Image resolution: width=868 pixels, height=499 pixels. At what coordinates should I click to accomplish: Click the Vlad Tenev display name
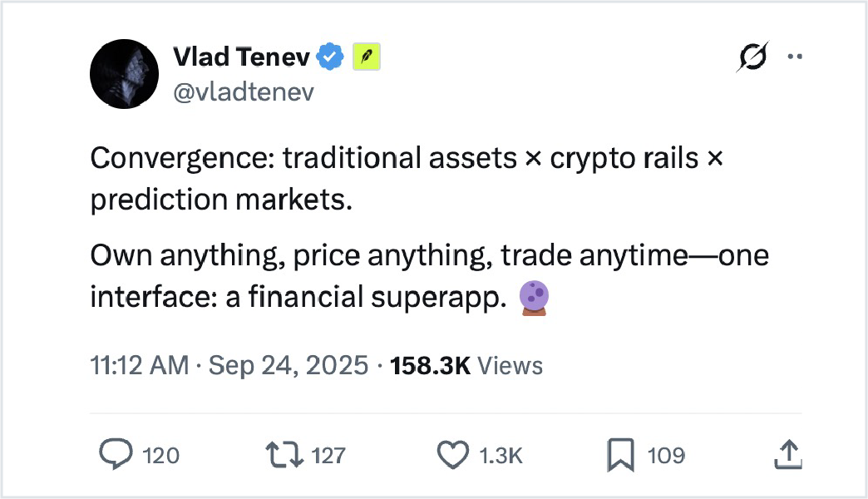pyautogui.click(x=242, y=57)
